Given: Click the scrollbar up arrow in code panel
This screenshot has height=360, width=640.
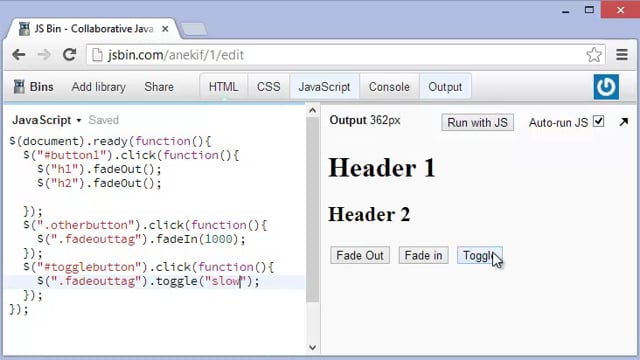Looking at the screenshot, I should 313,111.
